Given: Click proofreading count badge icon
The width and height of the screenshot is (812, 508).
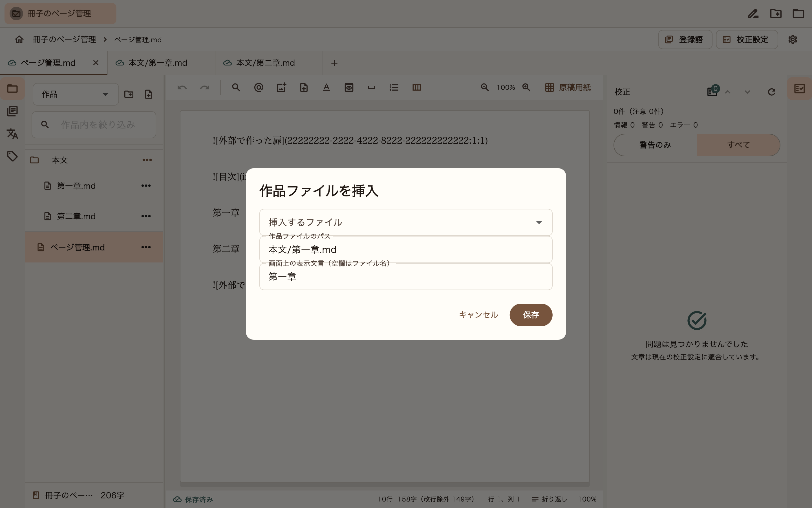Looking at the screenshot, I should point(713,91).
